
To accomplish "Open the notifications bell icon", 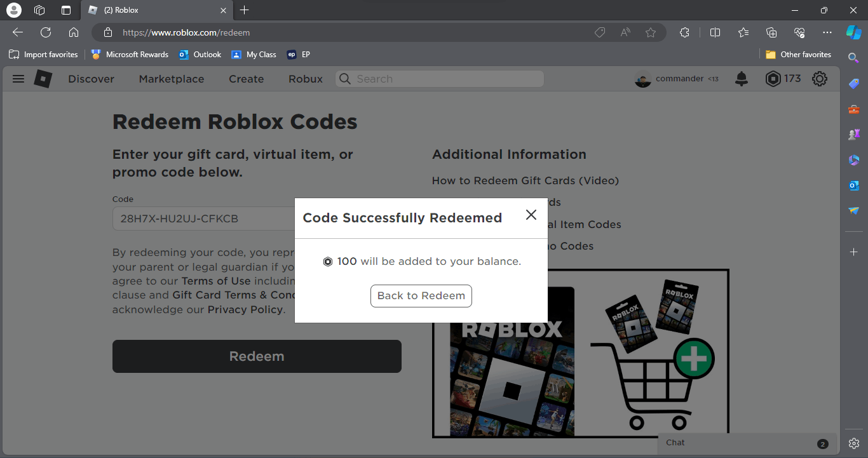I will coord(742,79).
